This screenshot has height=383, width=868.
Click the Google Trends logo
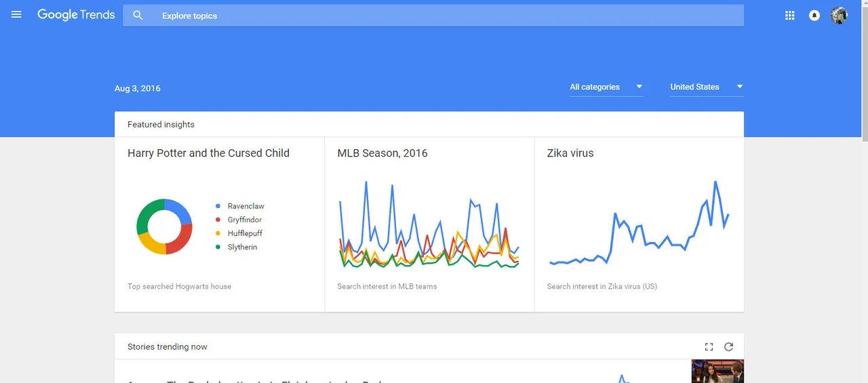(76, 15)
